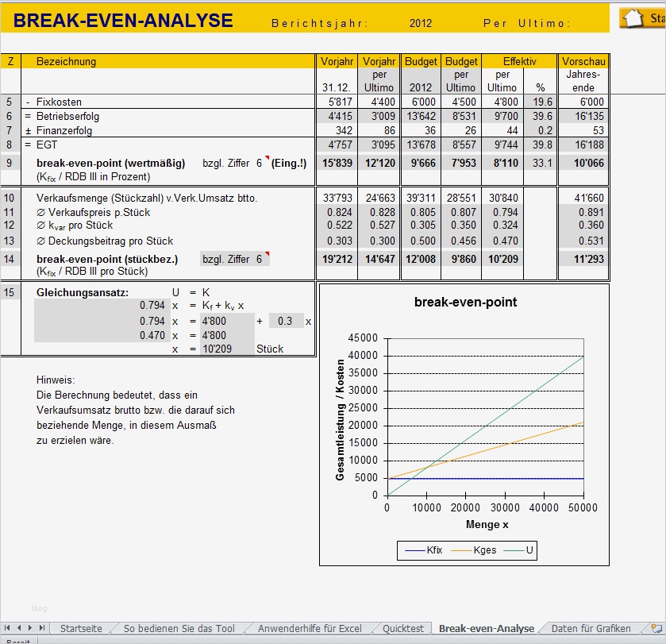Click the Effektiv column header
The height and width of the screenshot is (644, 666).
click(x=519, y=62)
